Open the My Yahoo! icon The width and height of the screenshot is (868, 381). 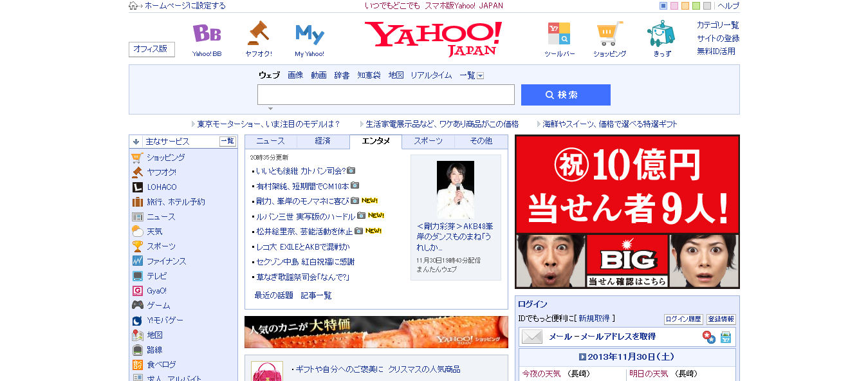309,34
